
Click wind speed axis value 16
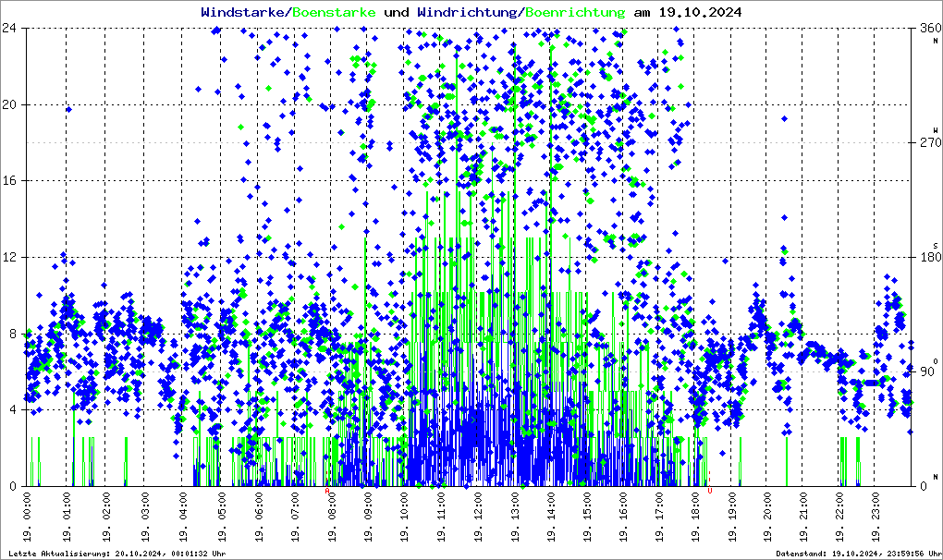coord(9,180)
